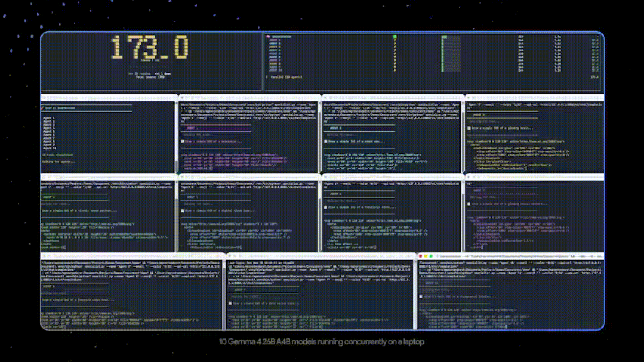Click the red icon beside the STEP dispatching header

[43, 108]
